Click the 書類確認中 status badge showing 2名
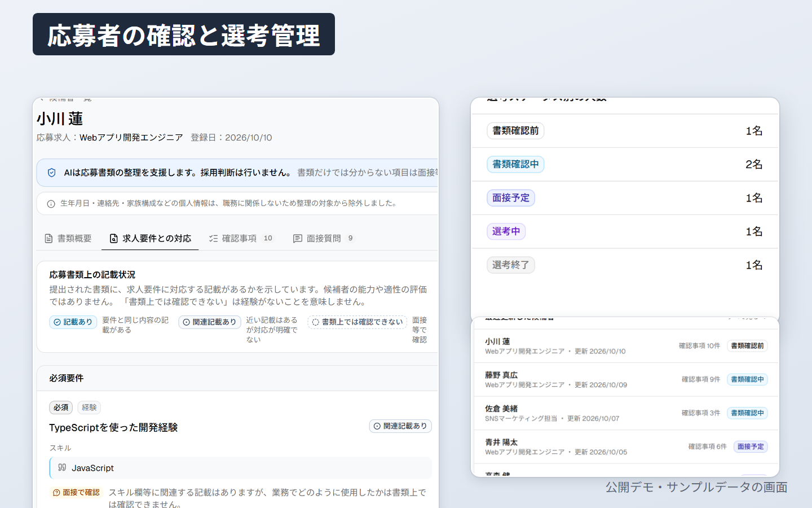The height and width of the screenshot is (508, 812). pyautogui.click(x=515, y=164)
